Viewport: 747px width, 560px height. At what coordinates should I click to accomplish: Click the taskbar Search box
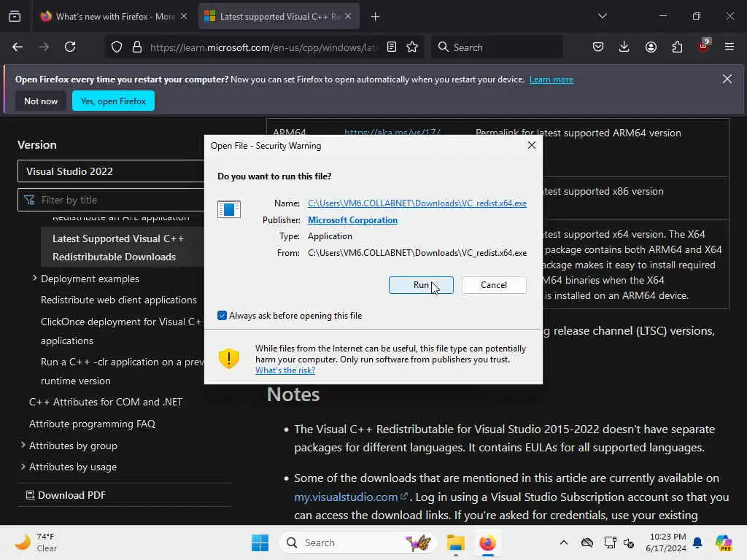click(x=358, y=542)
